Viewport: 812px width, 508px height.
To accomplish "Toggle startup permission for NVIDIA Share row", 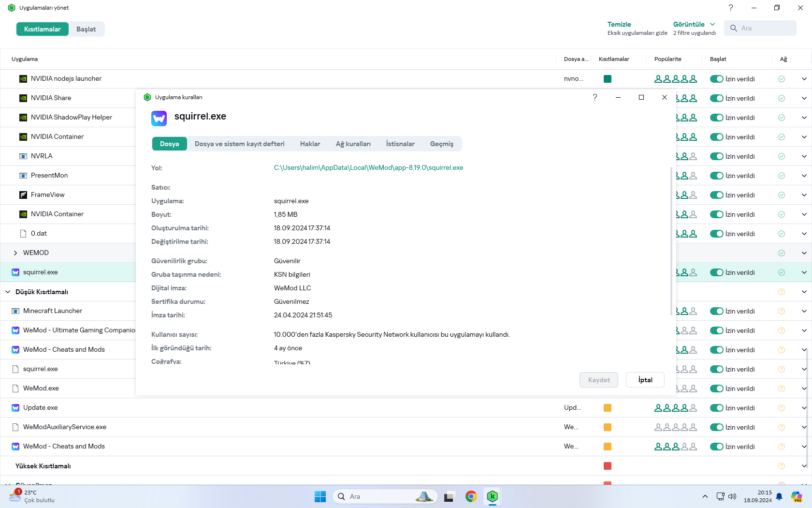I will click(716, 98).
